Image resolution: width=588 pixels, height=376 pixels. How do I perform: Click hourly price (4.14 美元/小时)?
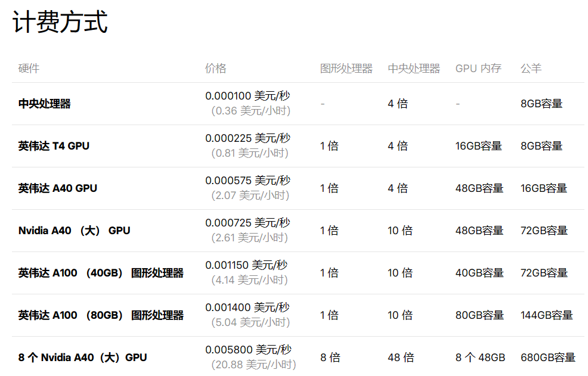(x=249, y=281)
